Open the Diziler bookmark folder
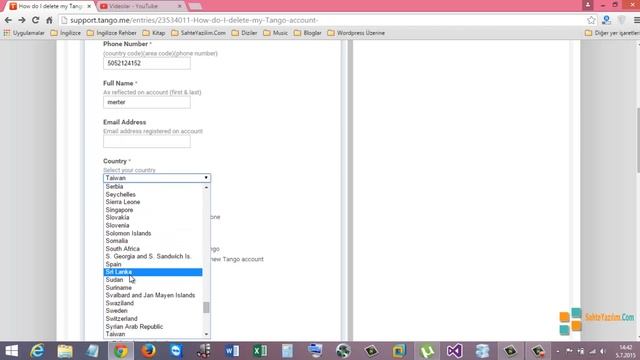 244,33
